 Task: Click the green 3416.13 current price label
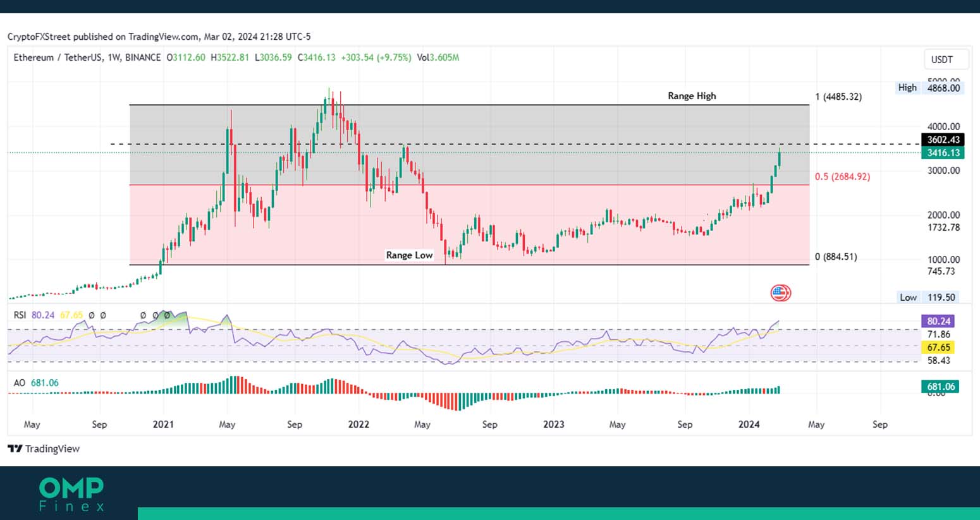tap(943, 153)
